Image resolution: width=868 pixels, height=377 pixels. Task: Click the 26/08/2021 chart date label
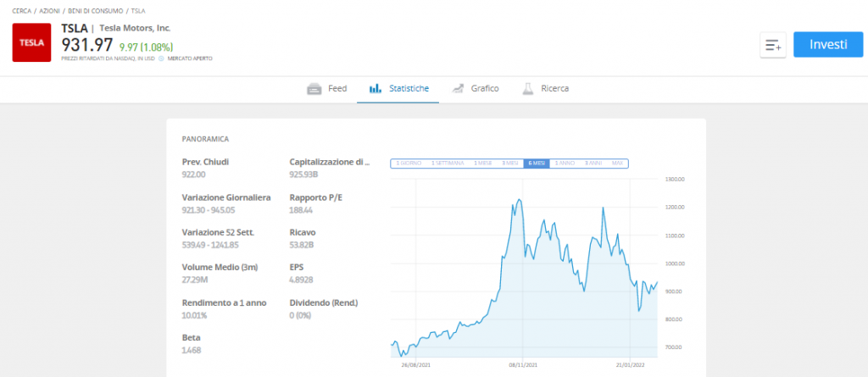coord(415,365)
